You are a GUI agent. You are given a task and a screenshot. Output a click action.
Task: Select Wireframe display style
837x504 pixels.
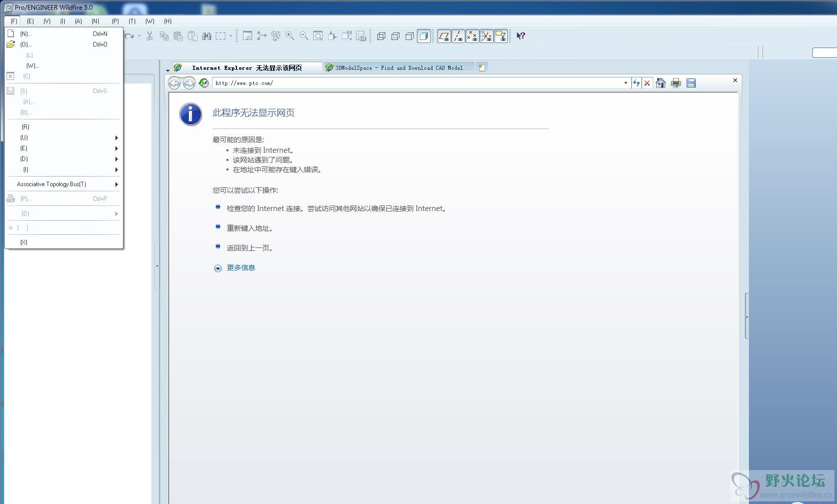[x=381, y=36]
